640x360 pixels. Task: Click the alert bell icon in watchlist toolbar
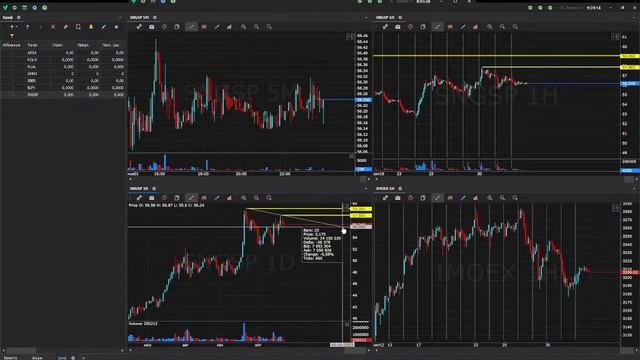point(91,27)
